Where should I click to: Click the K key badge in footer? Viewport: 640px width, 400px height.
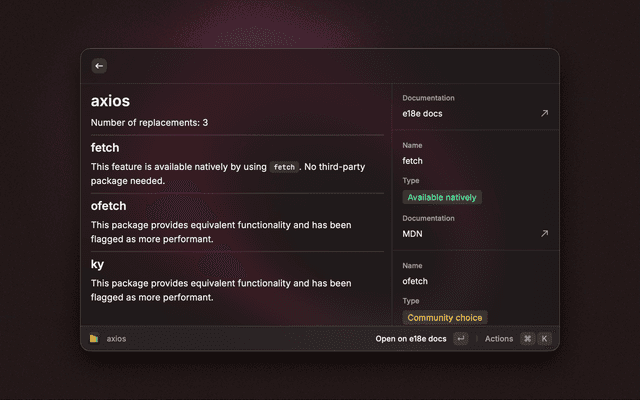(544, 338)
